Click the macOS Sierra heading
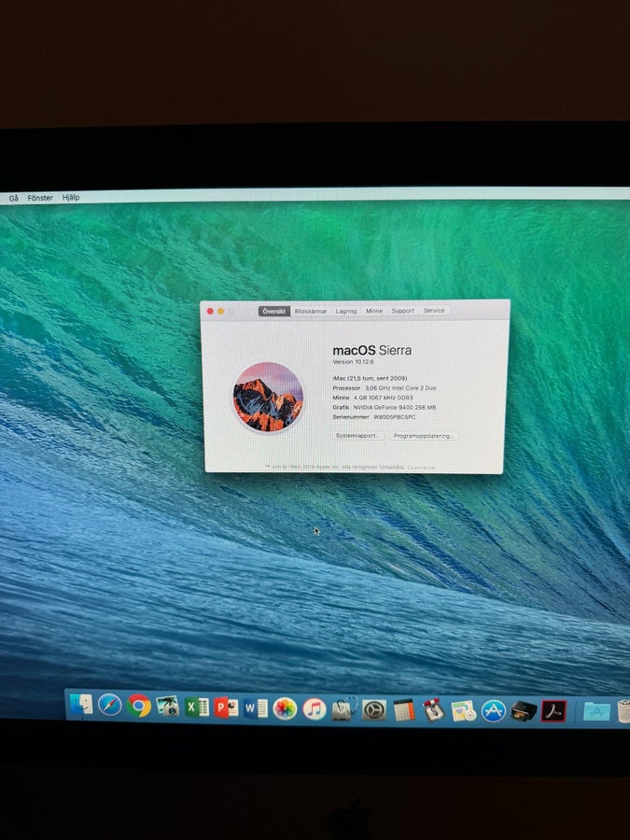This screenshot has height=840, width=630. click(371, 350)
